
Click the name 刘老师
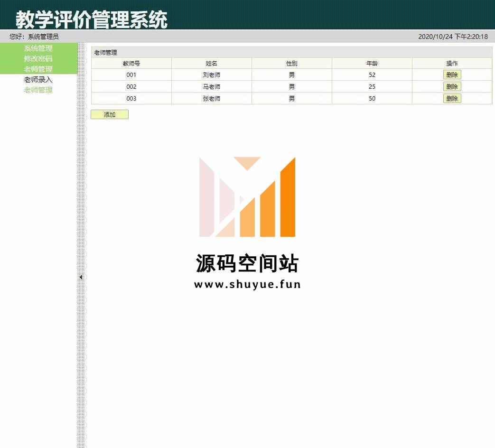click(212, 75)
